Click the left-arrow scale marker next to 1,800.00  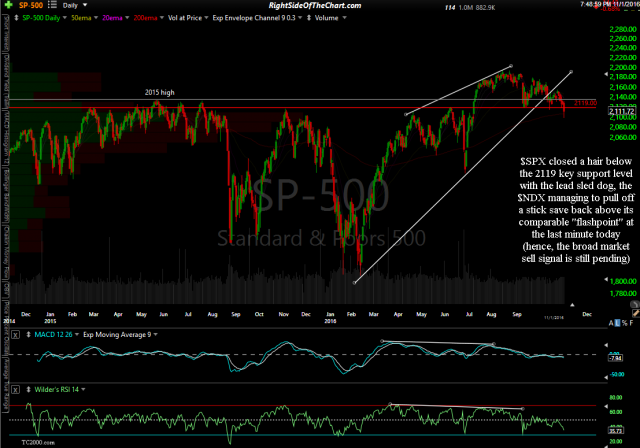(606, 279)
